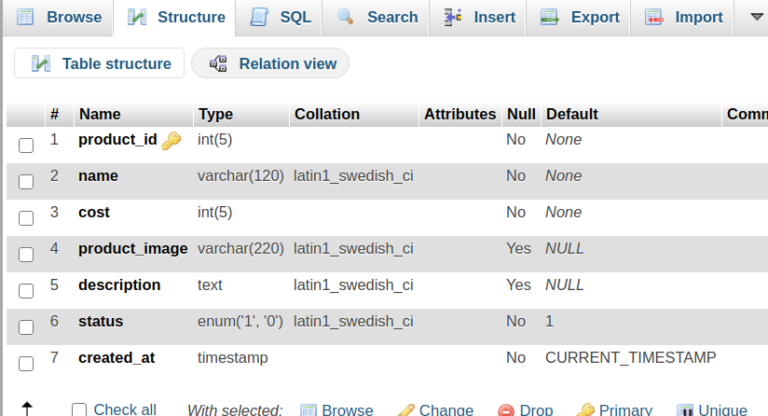Image resolution: width=768 pixels, height=416 pixels.
Task: Select the status column checkbox
Action: click(x=26, y=327)
